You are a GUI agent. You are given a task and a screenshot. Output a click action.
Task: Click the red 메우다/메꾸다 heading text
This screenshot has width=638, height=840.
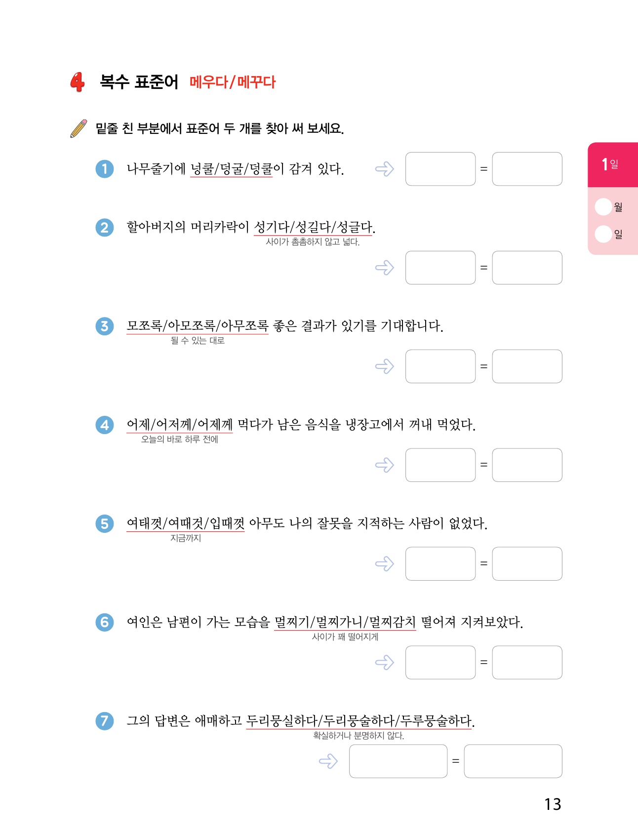click(233, 82)
